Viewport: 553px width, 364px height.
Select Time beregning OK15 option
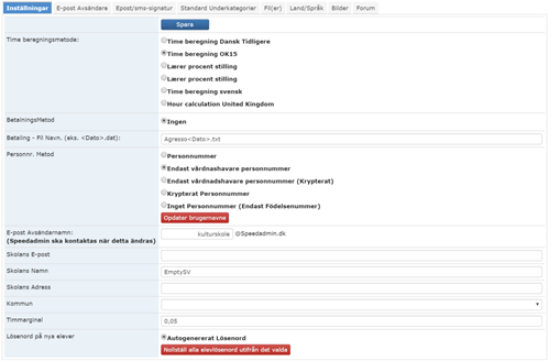[164, 53]
